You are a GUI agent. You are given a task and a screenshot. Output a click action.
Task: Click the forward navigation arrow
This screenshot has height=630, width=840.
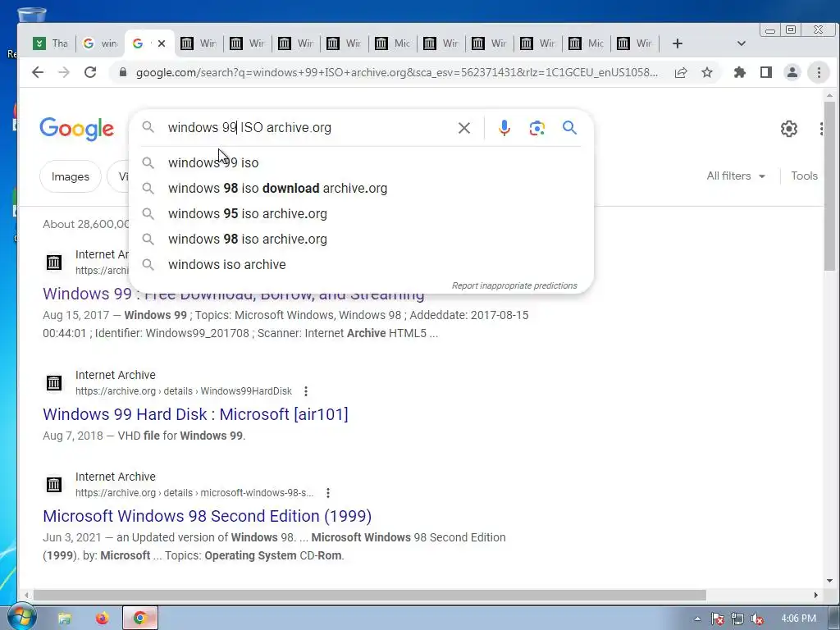click(64, 72)
